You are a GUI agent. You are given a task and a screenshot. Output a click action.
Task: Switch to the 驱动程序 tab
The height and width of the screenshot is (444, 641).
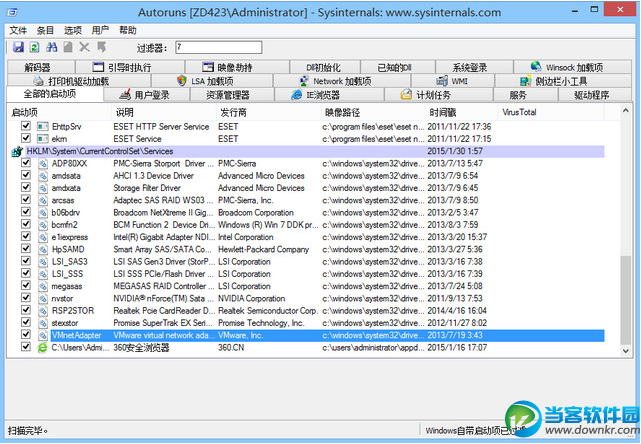tap(595, 95)
